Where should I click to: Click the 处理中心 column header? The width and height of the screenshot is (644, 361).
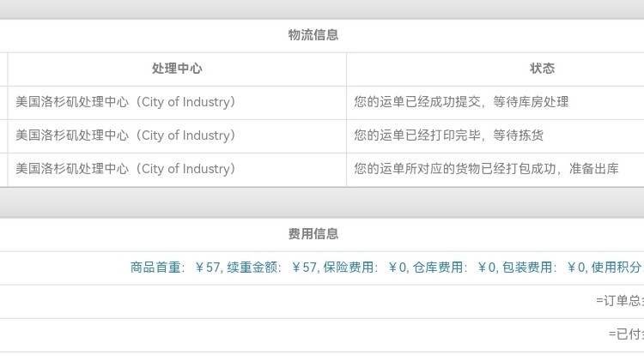[177, 69]
